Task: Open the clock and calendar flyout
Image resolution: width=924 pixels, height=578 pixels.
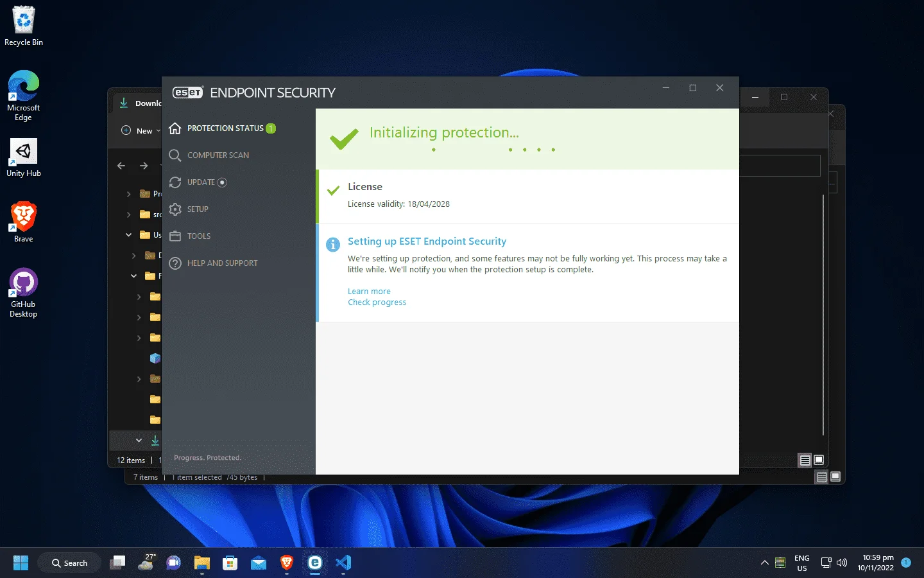Action: (876, 563)
